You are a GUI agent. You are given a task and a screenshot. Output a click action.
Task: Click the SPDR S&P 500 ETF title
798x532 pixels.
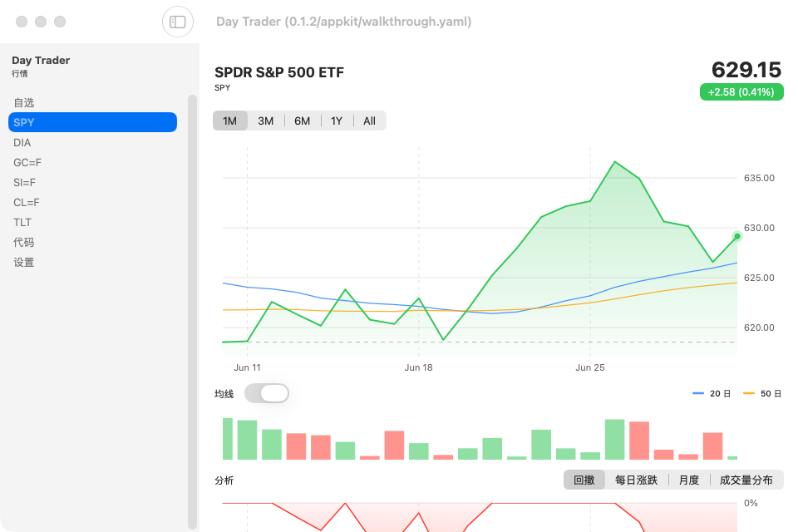[x=279, y=72]
